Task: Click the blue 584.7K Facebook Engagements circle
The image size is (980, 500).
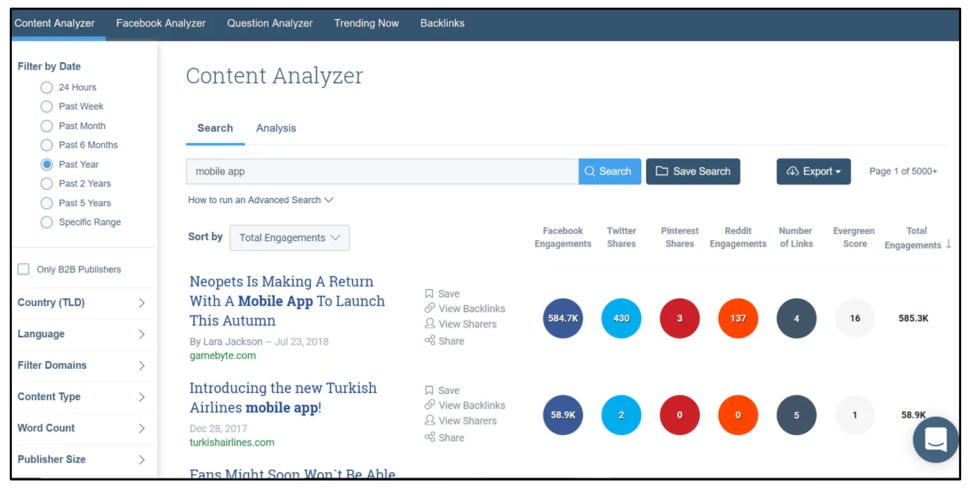Action: point(563,318)
